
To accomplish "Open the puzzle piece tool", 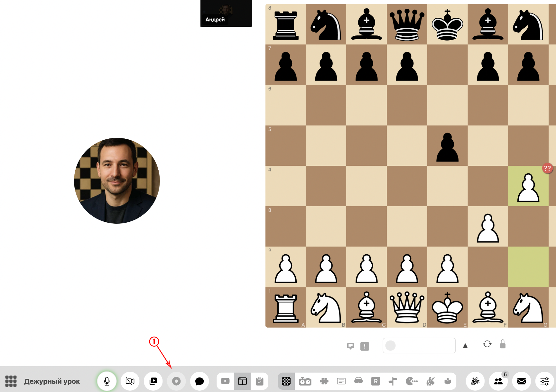I will coord(324,381).
